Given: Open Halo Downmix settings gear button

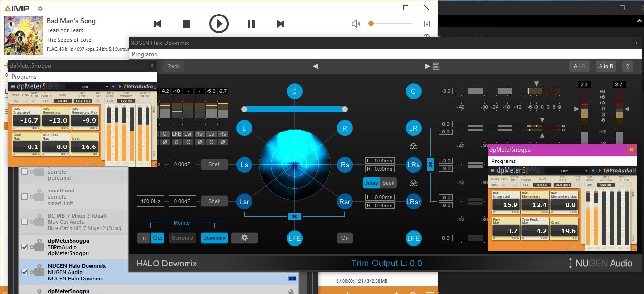Looking at the screenshot, I should [244, 238].
